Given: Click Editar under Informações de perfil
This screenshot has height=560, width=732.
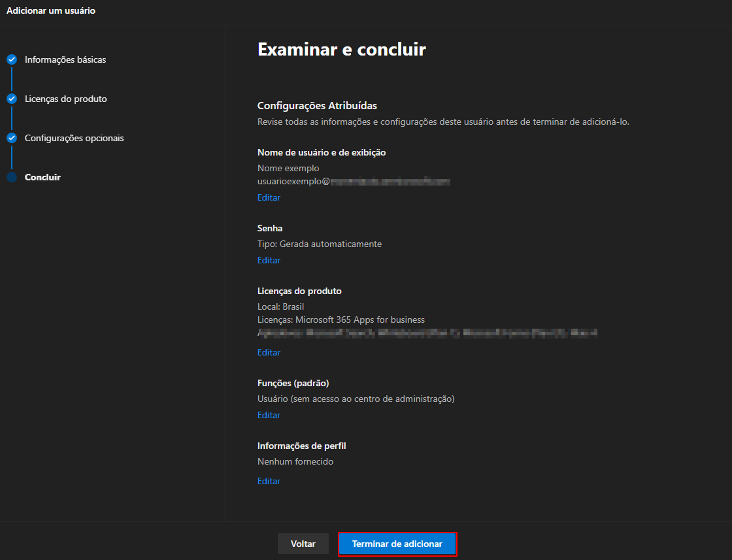Looking at the screenshot, I should pyautogui.click(x=269, y=481).
